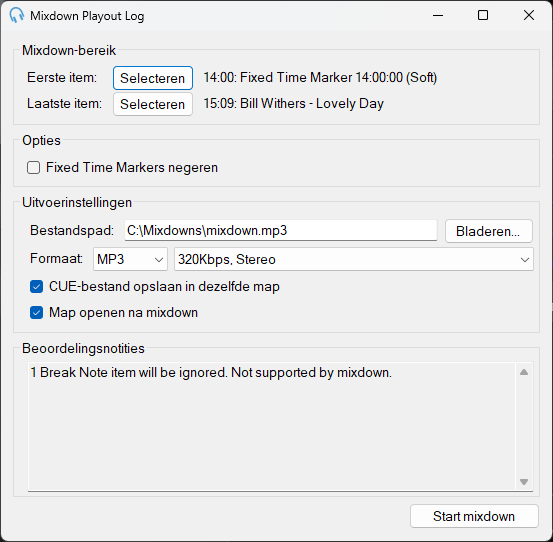This screenshot has width=553, height=542.
Task: Click the headphones app icon in title bar
Action: click(17, 16)
